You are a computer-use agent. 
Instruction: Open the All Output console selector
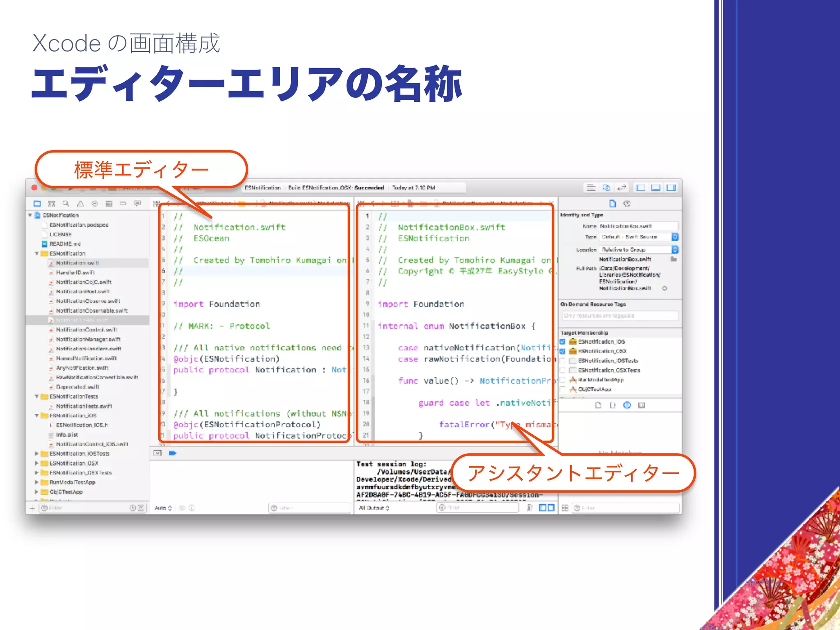374,508
